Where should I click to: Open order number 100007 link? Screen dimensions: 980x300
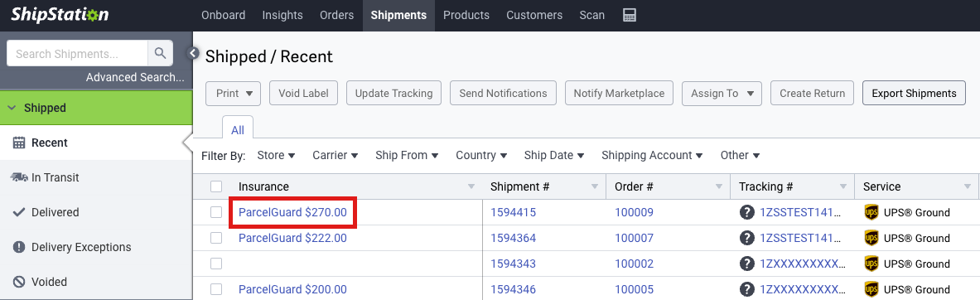(634, 238)
